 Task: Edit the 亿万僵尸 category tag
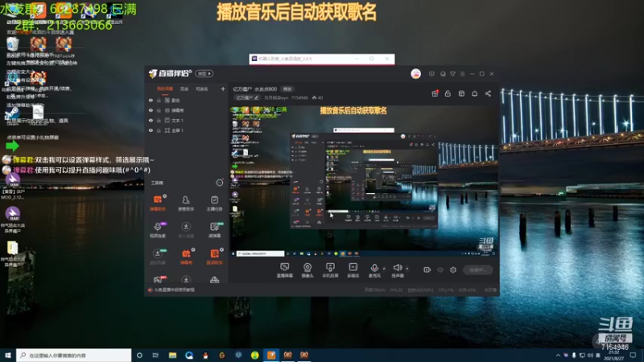[x=247, y=97]
